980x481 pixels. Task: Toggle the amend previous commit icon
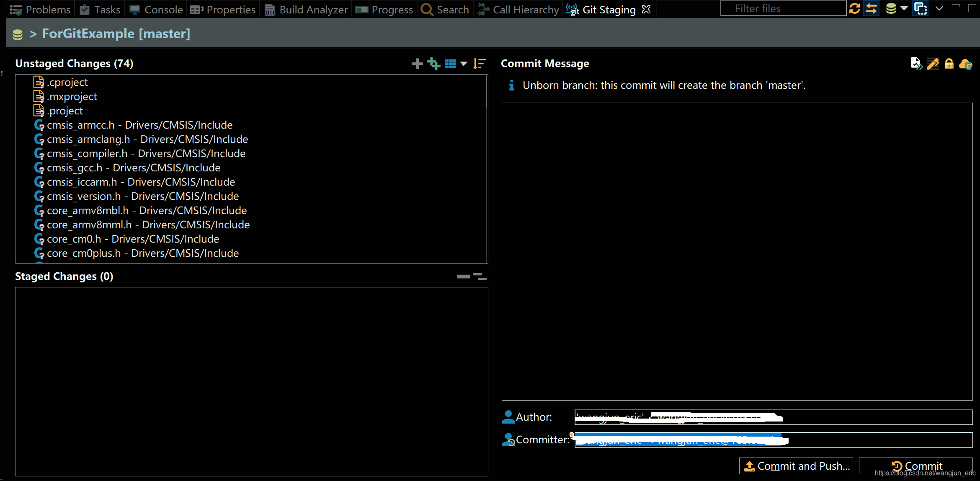click(916, 64)
